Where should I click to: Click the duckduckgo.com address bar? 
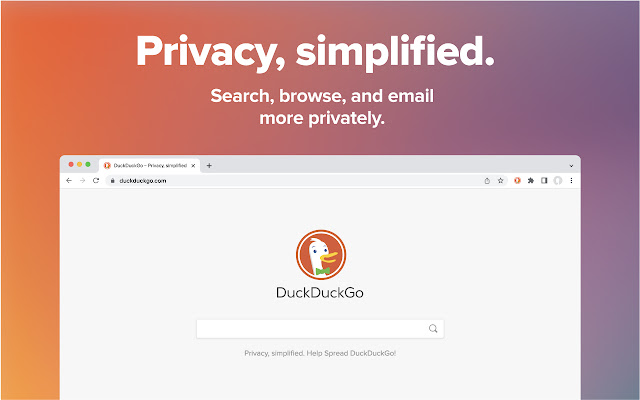(294, 181)
